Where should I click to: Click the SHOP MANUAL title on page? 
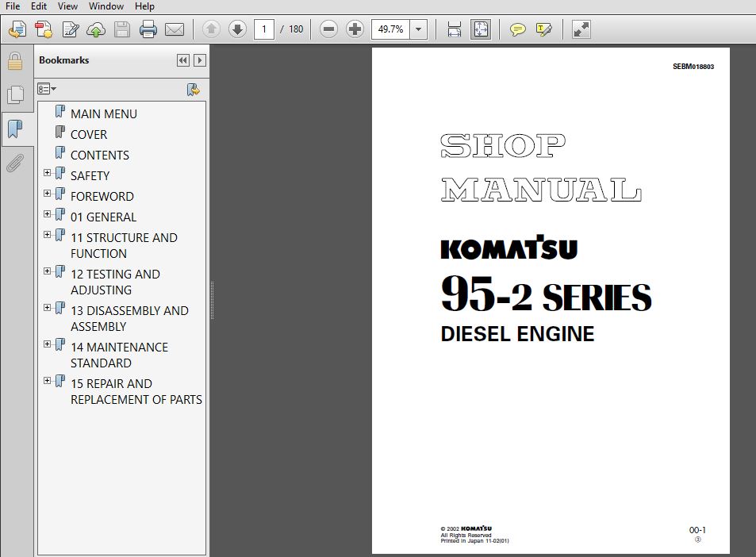pyautogui.click(x=541, y=168)
